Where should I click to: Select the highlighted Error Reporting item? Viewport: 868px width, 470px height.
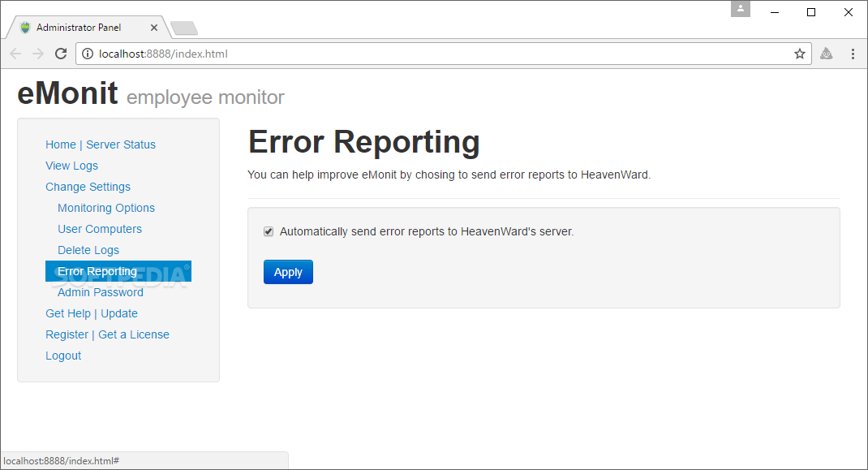[x=118, y=271]
